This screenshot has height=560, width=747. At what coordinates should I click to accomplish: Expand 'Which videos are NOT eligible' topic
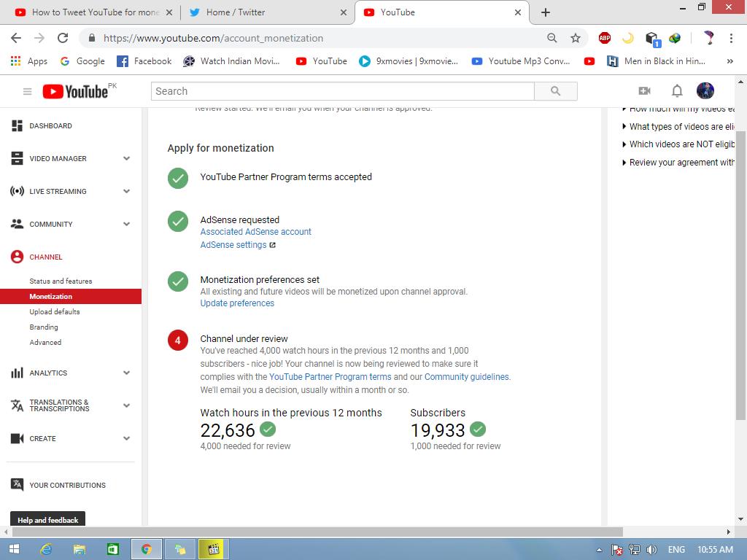tap(678, 144)
